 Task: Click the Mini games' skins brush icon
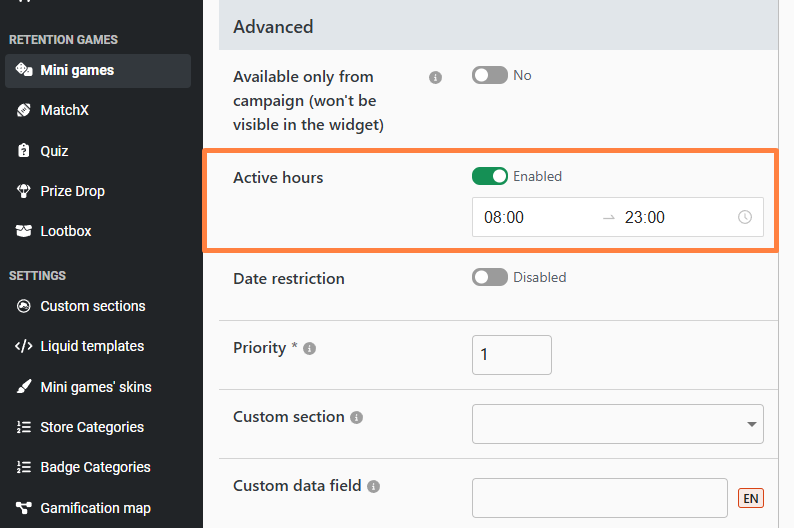(24, 387)
